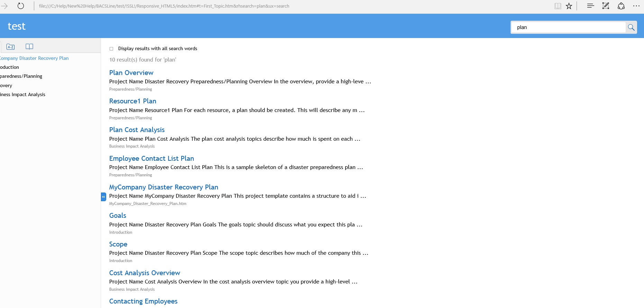The height and width of the screenshot is (308, 644).
Task: Open the Resource1 Plan result
Action: click(133, 101)
